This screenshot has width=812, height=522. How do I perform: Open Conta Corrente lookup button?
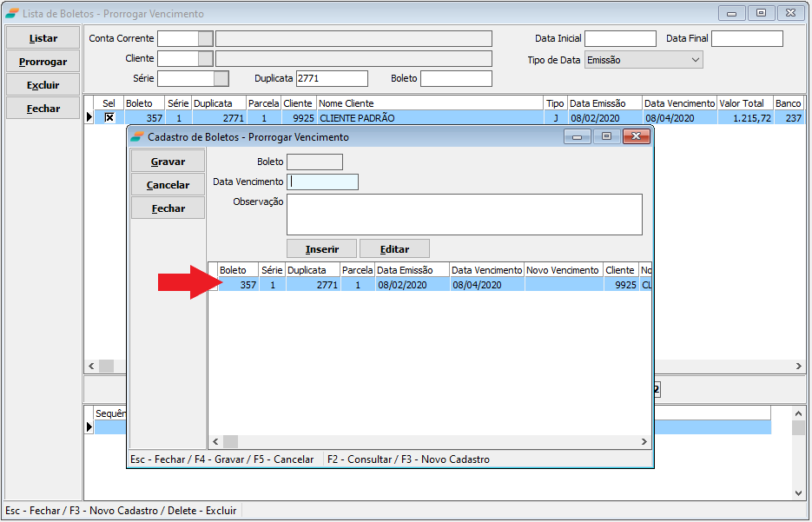(x=205, y=38)
